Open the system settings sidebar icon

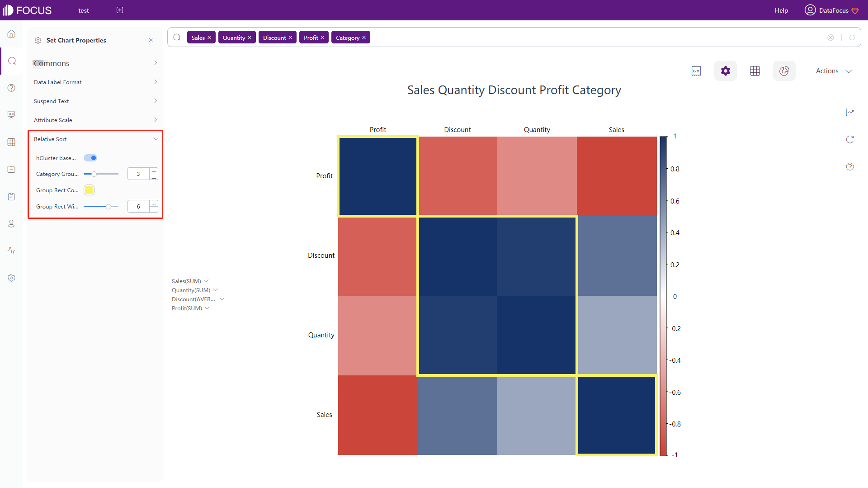point(11,278)
